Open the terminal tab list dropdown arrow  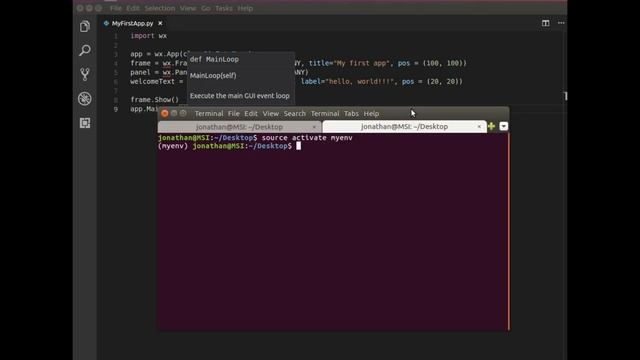tap(504, 127)
